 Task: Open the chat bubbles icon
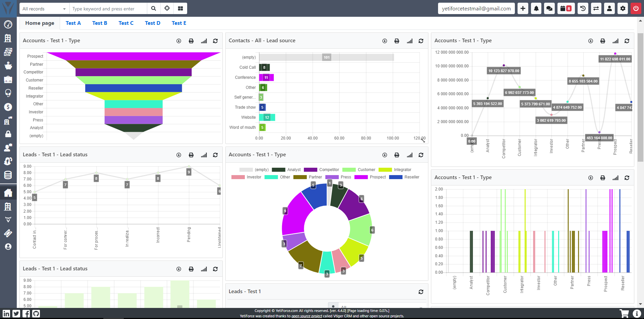(x=549, y=9)
